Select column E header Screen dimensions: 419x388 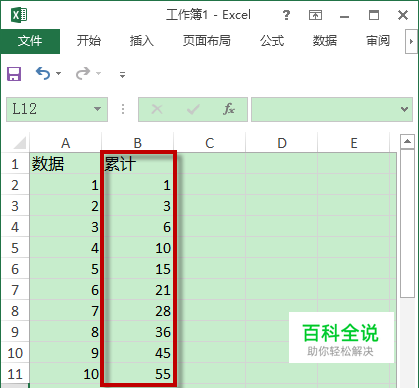[354, 143]
